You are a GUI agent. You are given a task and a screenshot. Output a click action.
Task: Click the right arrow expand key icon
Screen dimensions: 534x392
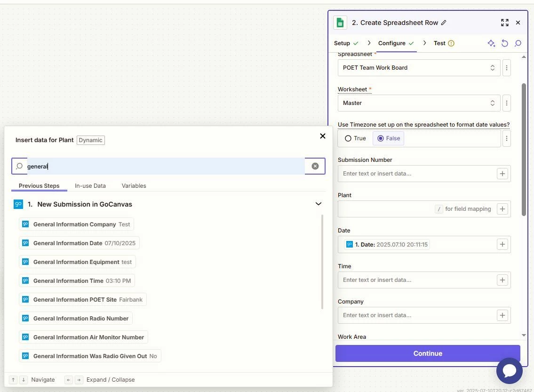click(79, 380)
